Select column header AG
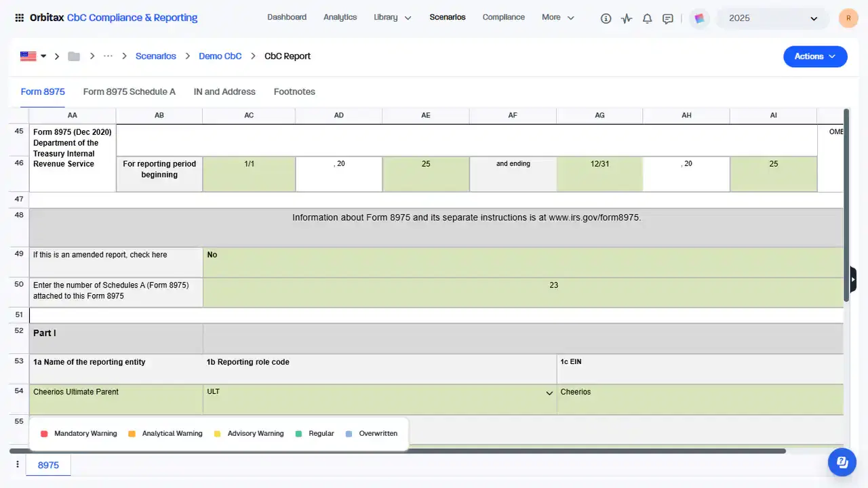The height and width of the screenshot is (488, 868). (x=599, y=116)
